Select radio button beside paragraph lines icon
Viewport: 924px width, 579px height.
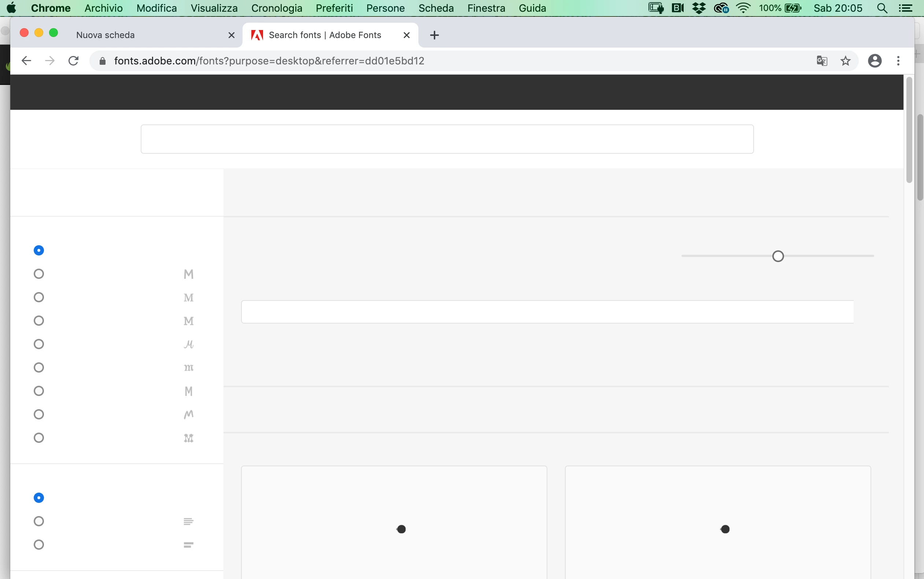[x=39, y=521]
